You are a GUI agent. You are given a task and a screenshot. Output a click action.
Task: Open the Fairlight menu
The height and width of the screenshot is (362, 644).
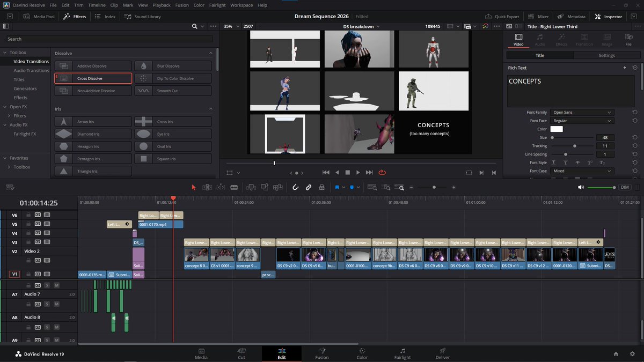[x=217, y=5]
